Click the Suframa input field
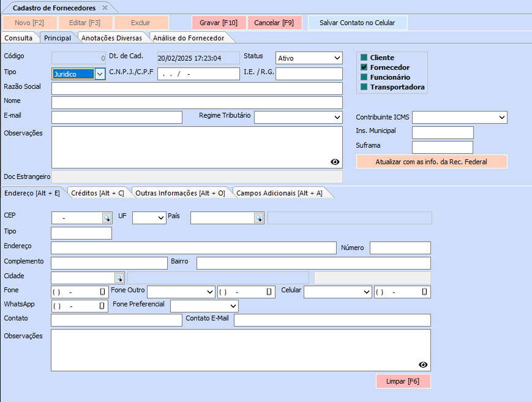The width and height of the screenshot is (532, 402). pos(443,147)
